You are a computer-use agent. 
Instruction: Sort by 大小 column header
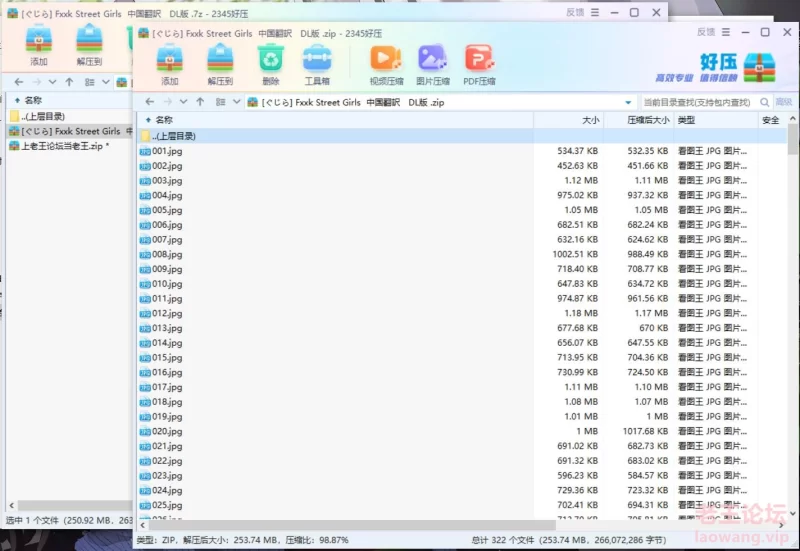pyautogui.click(x=591, y=120)
